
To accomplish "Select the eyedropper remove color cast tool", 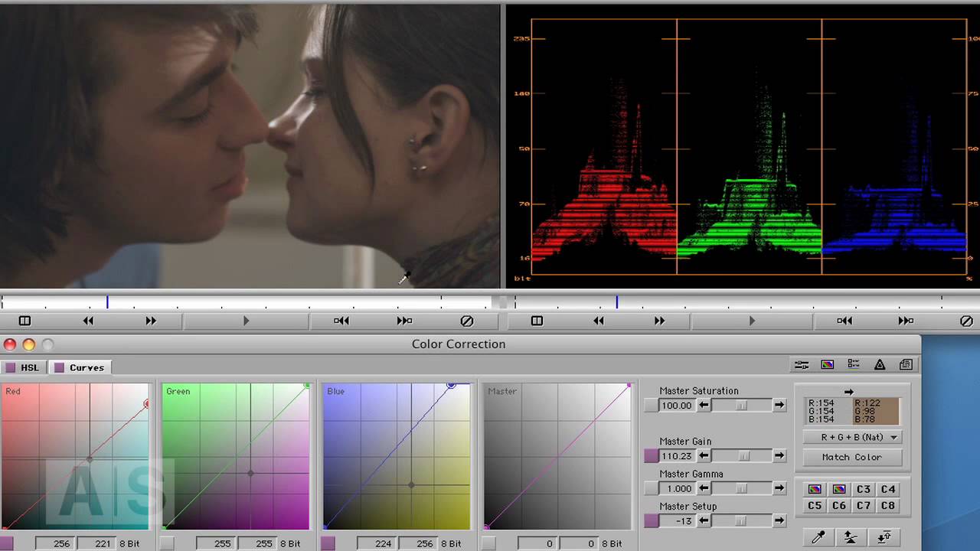I will [818, 537].
